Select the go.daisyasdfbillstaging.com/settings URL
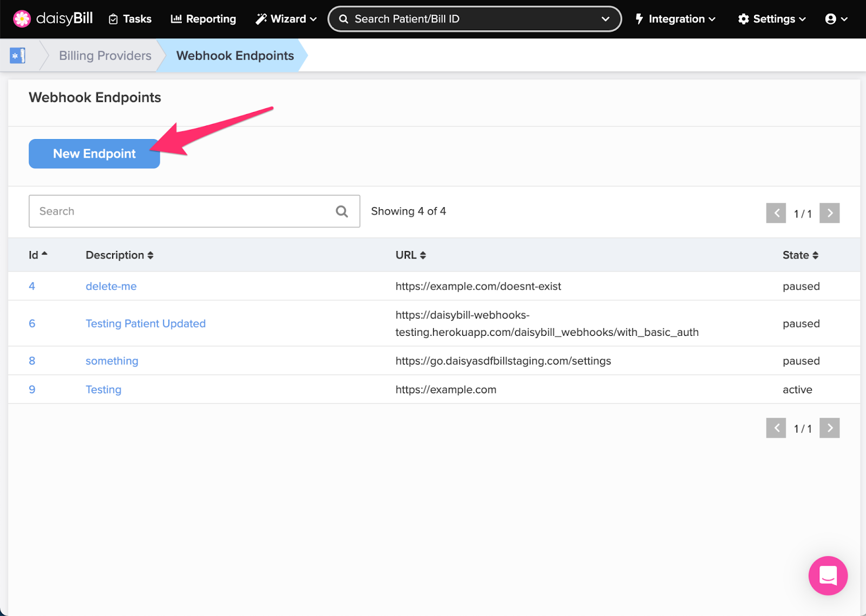866x616 pixels. coord(503,361)
